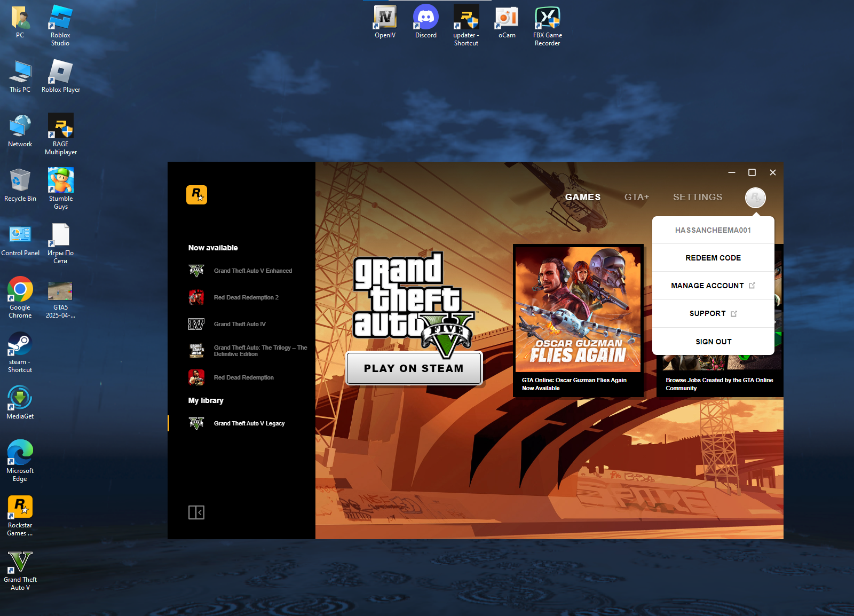Select Grand Theft Auto V Enhanced icon

196,271
